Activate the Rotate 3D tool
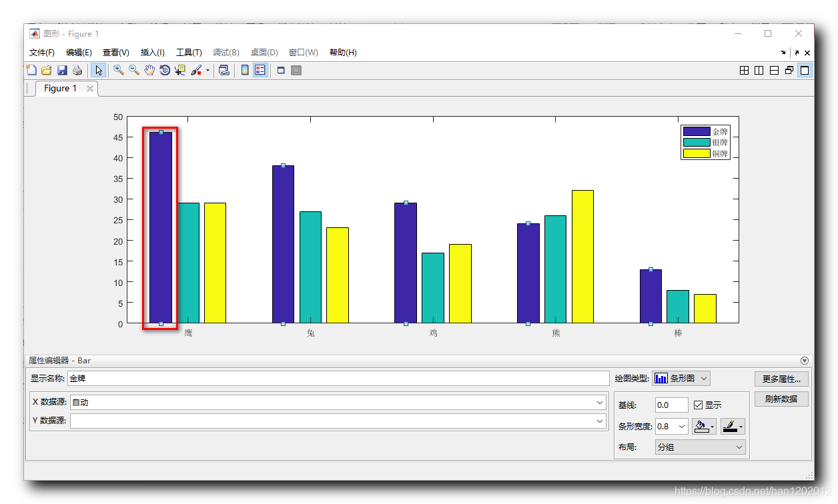The width and height of the screenshot is (838, 504). pyautogui.click(x=165, y=70)
